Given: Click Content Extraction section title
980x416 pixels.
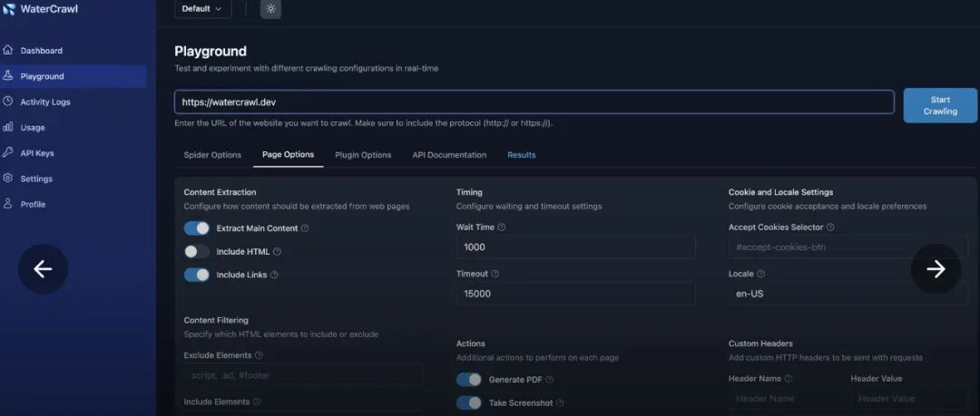Looking at the screenshot, I should [220, 192].
